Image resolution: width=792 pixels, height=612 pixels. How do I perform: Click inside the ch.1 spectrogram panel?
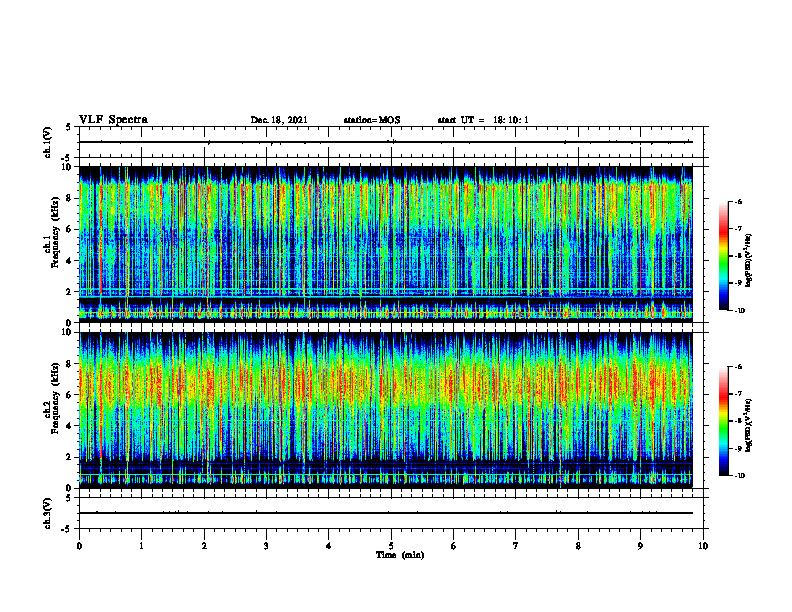(386, 244)
